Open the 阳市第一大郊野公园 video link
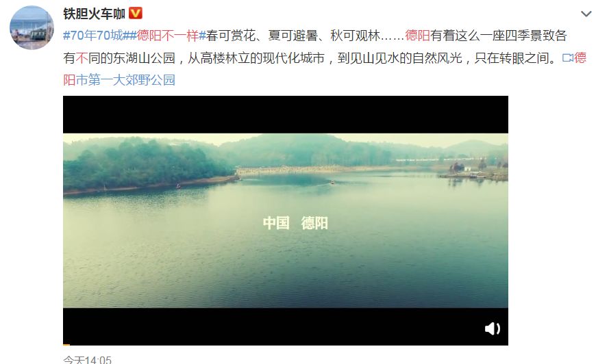596x364 pixels. coord(119,80)
